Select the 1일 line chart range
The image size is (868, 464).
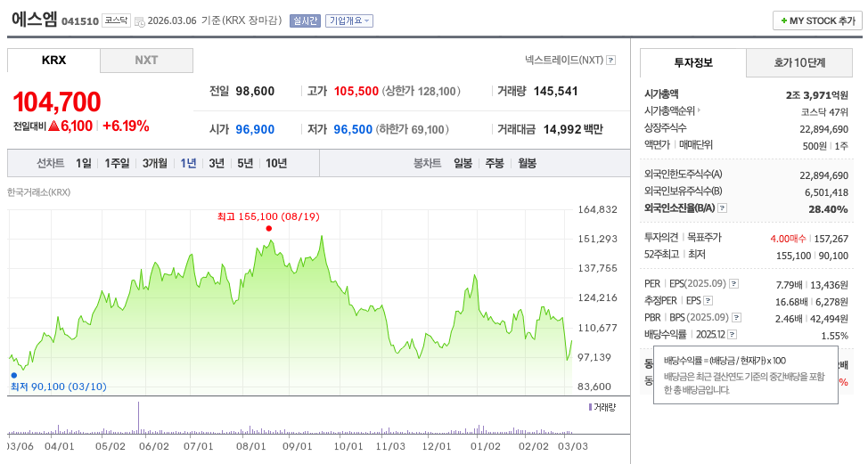coord(84,163)
